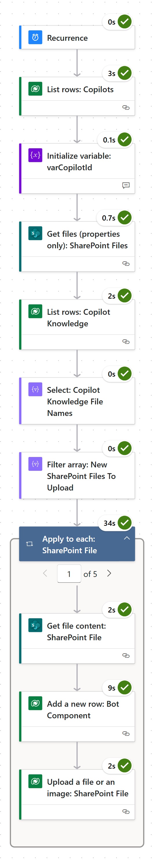Click the Recurrence clock icon
Viewport: 160px width, 868px height.
(x=35, y=37)
